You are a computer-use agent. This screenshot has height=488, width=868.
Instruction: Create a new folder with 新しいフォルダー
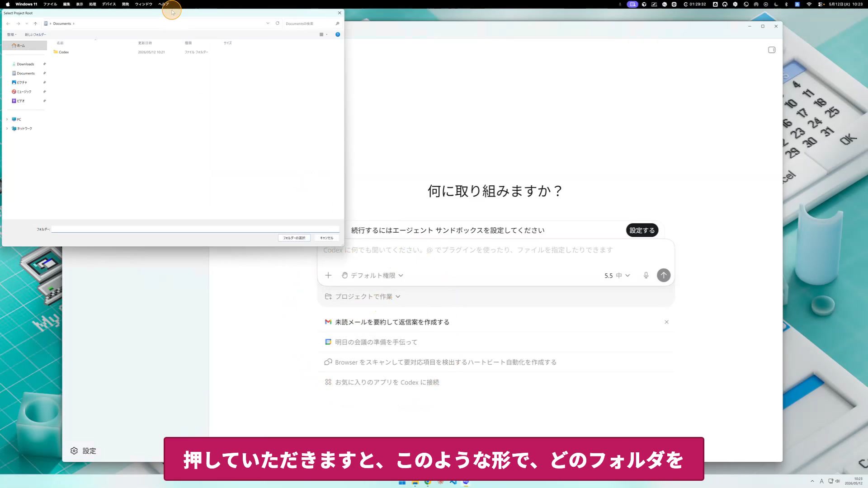click(35, 34)
